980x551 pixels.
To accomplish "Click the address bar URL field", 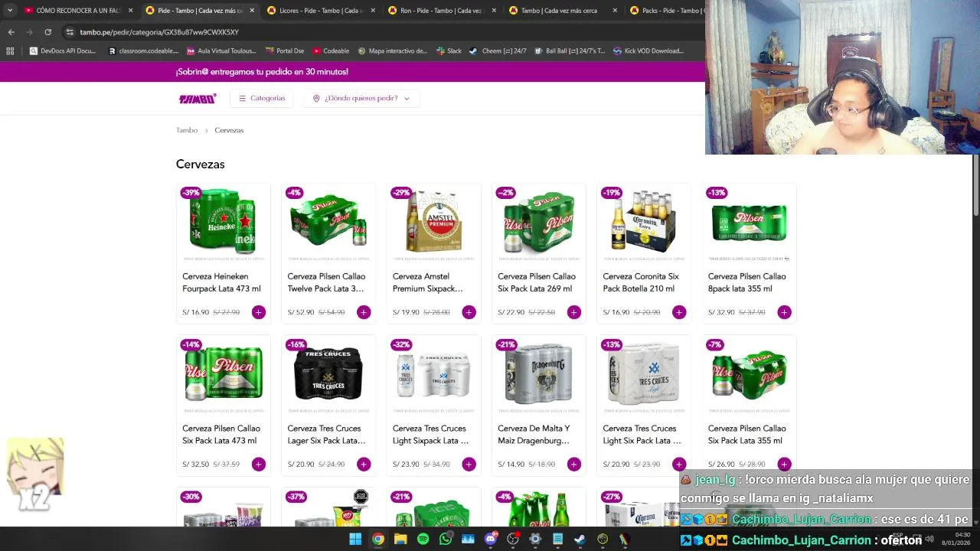I will tap(383, 32).
